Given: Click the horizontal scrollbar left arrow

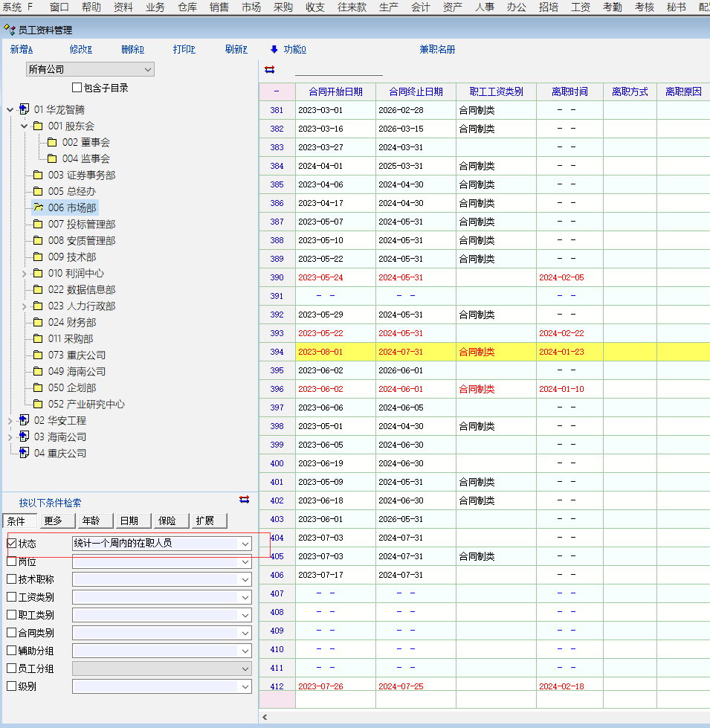Looking at the screenshot, I should click(265, 717).
